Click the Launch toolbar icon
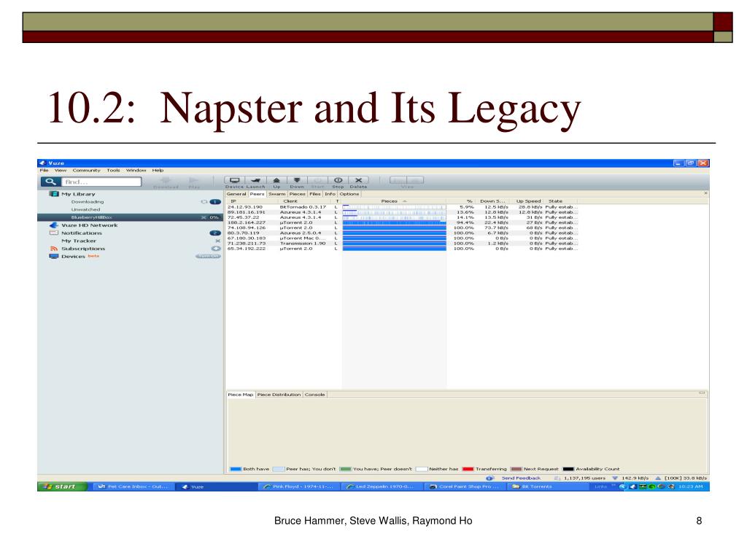The image size is (747, 560). (255, 181)
